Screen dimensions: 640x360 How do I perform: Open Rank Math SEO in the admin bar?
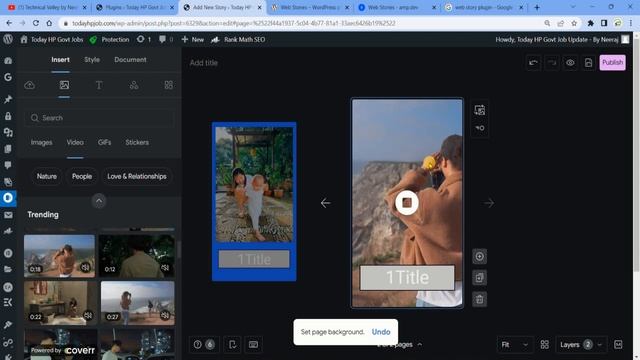(x=238, y=40)
